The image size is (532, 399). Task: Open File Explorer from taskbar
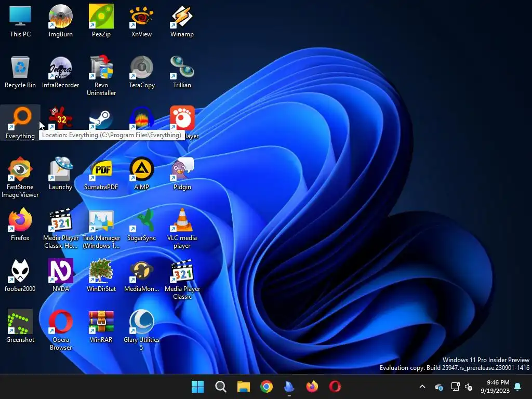[x=243, y=387]
